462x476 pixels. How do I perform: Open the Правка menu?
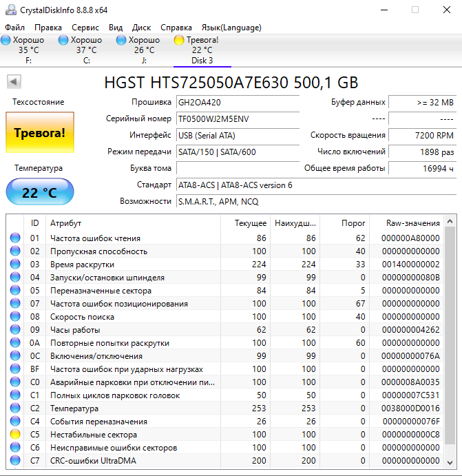click(x=48, y=28)
